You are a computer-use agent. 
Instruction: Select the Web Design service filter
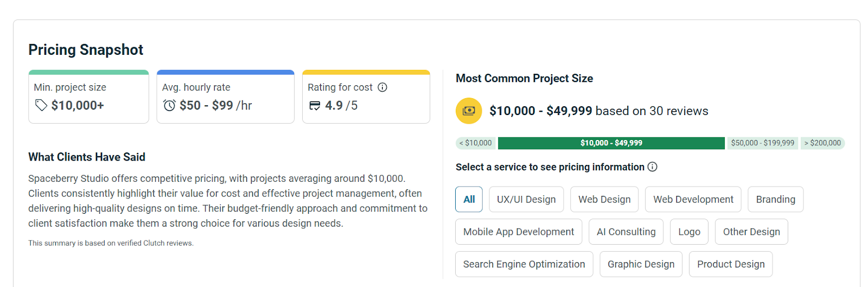(x=604, y=199)
